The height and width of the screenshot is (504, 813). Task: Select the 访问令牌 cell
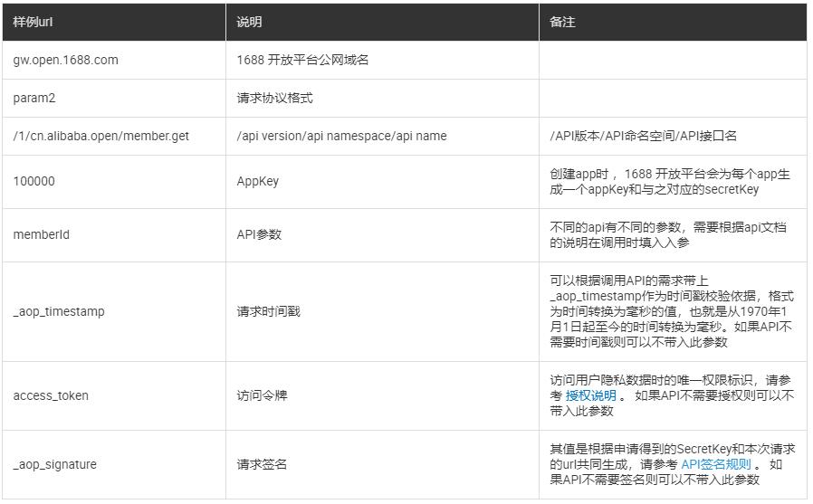tap(383, 395)
